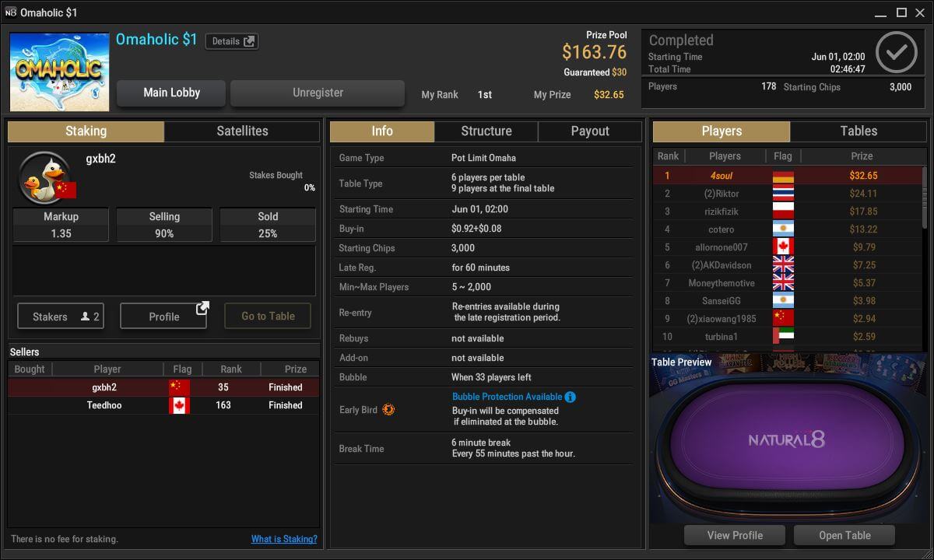Select player row (2)xiaowang1985
934x560 pixels.
point(787,319)
